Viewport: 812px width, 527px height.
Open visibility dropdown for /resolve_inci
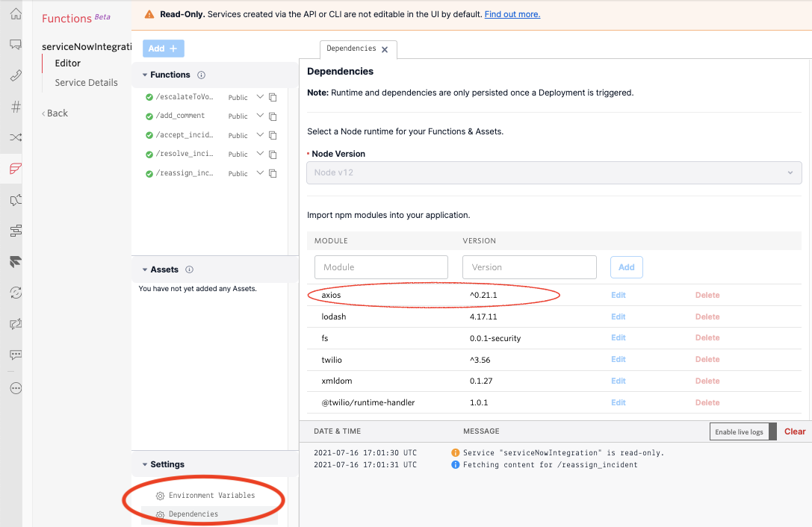click(x=260, y=154)
